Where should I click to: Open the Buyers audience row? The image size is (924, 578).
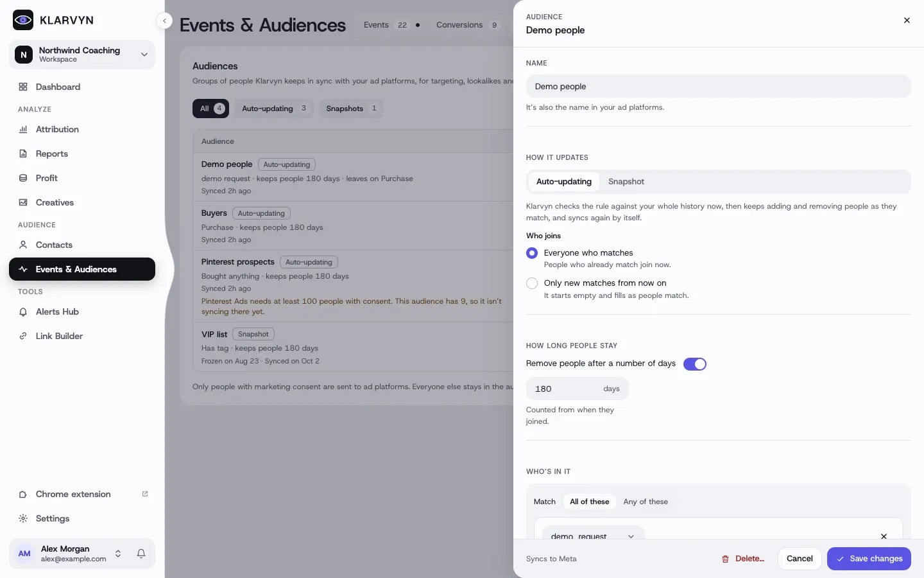[x=353, y=226]
